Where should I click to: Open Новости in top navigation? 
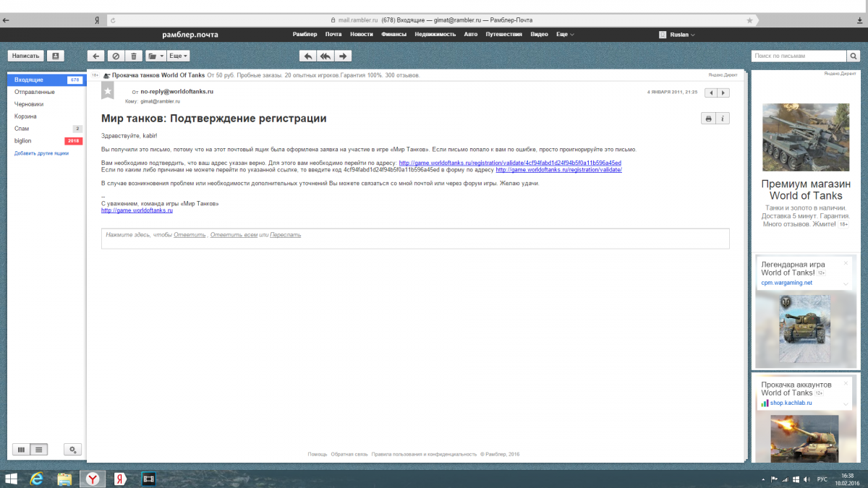coord(362,35)
